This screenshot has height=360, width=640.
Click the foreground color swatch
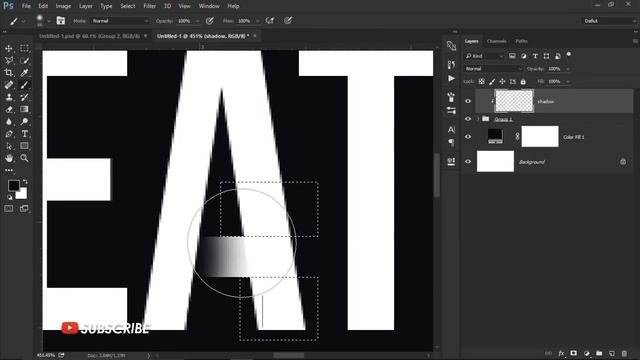pyautogui.click(x=13, y=186)
